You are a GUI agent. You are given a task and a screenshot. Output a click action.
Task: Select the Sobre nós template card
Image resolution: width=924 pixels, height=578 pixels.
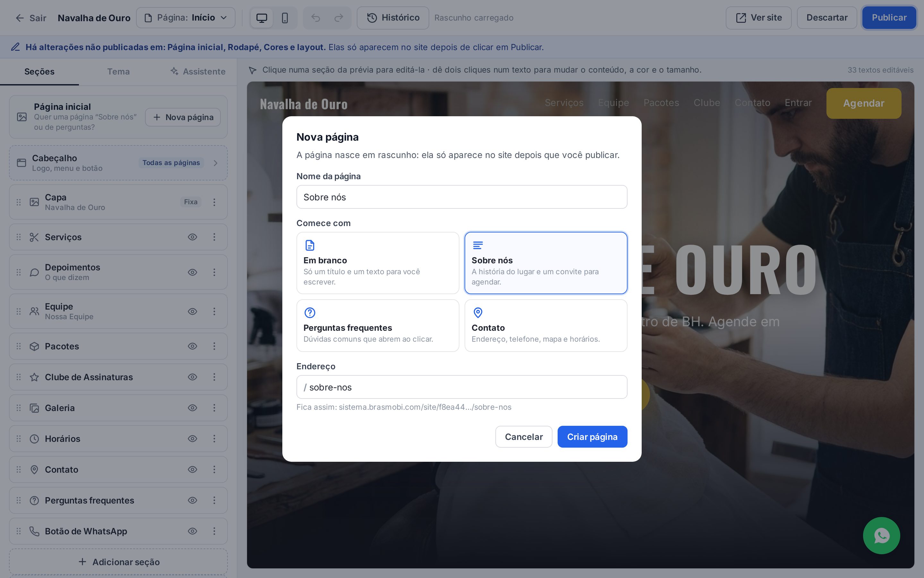(x=546, y=263)
